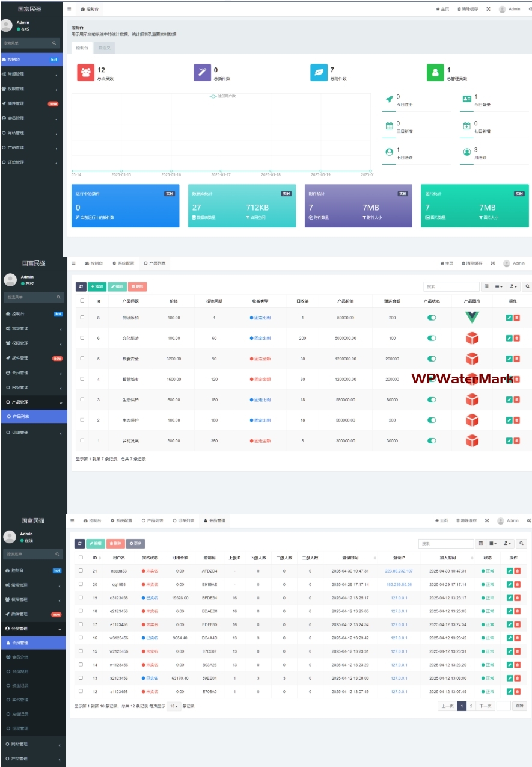Click red delete icon in 乡村发展 product row
This screenshot has height=767, width=532.
517,441
